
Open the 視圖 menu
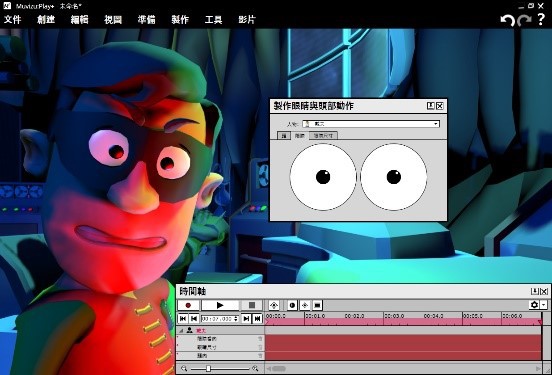113,19
